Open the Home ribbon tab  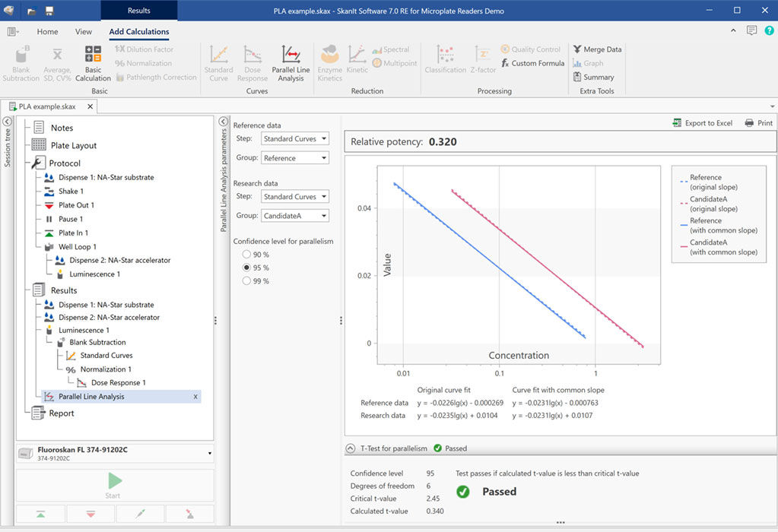click(47, 32)
